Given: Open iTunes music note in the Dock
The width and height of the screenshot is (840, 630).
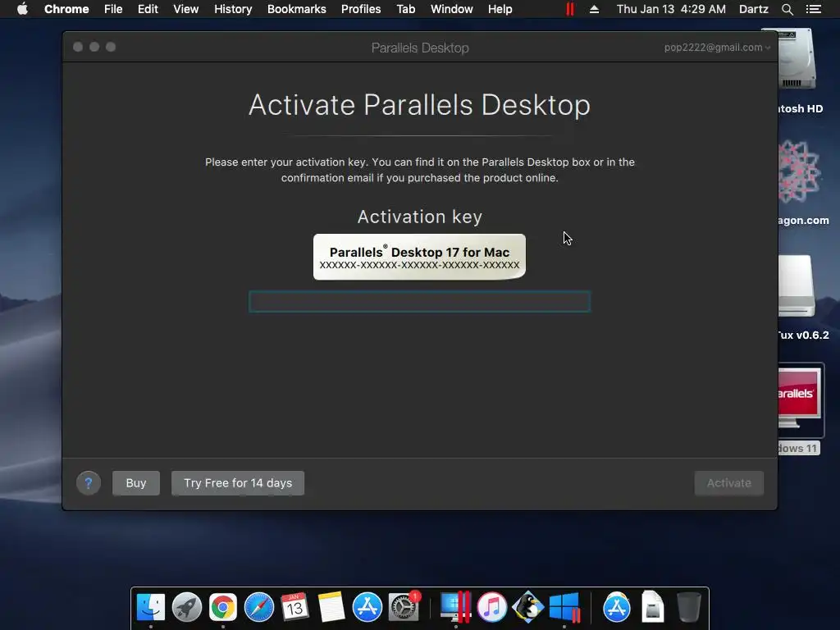Looking at the screenshot, I should pyautogui.click(x=492, y=607).
